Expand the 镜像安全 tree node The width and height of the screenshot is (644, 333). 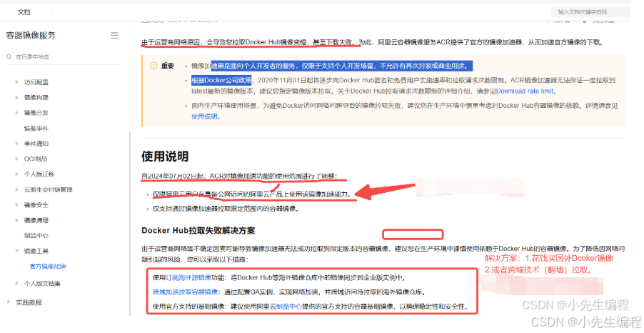(x=17, y=205)
